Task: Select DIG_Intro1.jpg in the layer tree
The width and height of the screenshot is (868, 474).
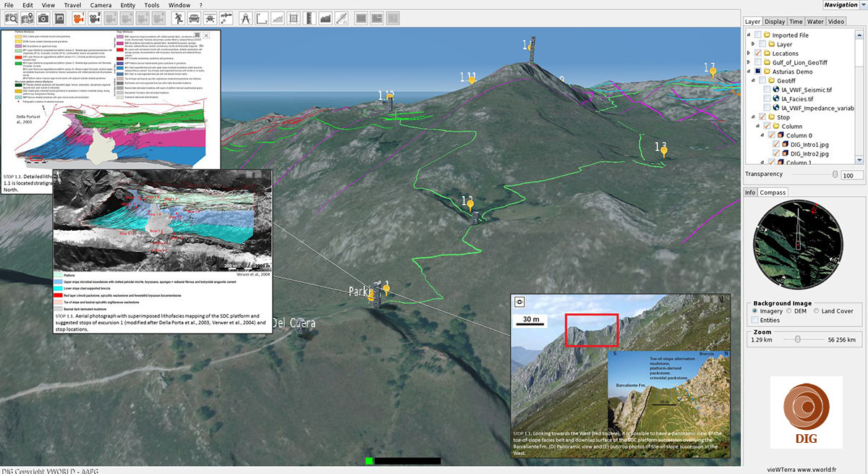Action: (x=809, y=145)
